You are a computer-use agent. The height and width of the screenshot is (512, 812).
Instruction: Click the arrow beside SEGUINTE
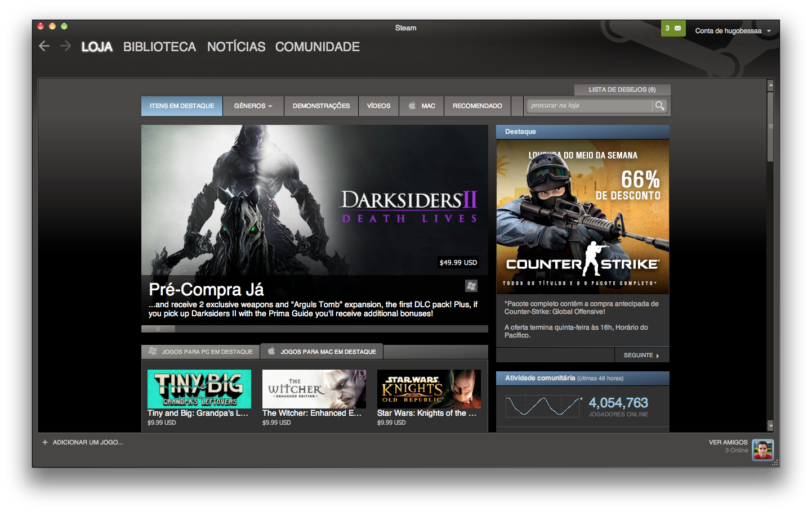coord(658,356)
